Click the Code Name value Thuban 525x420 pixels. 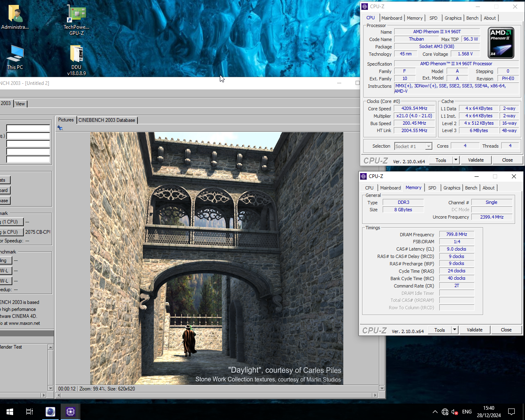[416, 39]
